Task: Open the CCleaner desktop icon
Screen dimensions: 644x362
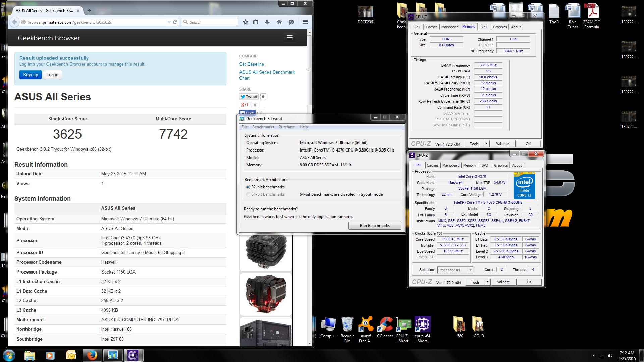Action: click(385, 327)
